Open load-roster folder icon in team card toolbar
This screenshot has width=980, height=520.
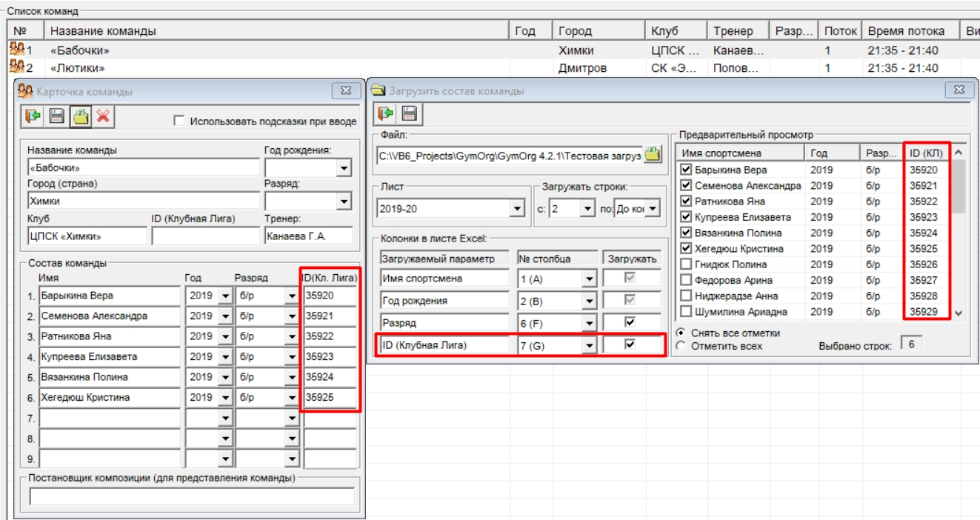pyautogui.click(x=80, y=116)
